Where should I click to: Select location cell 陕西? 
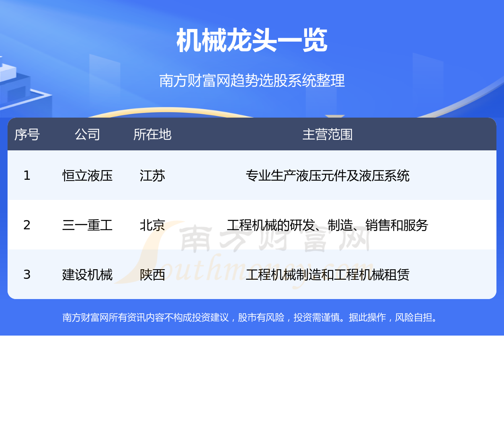[152, 274]
